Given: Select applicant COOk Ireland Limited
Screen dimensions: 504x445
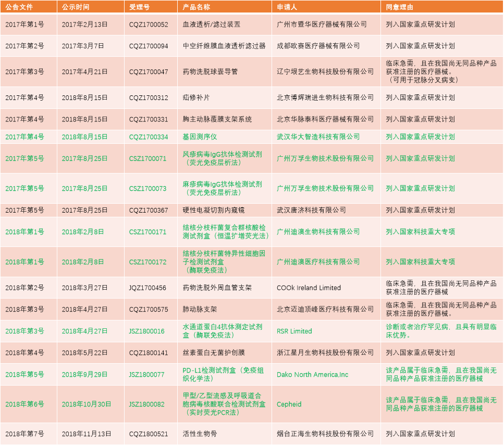Looking at the screenshot, I should [x=309, y=288].
